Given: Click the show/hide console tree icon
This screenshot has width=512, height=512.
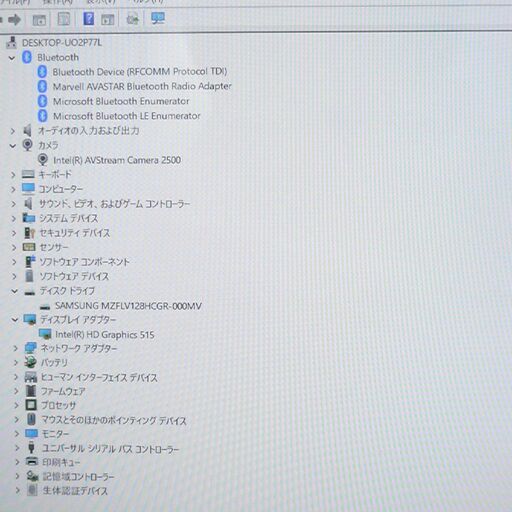Looking at the screenshot, I should pos(39,20).
